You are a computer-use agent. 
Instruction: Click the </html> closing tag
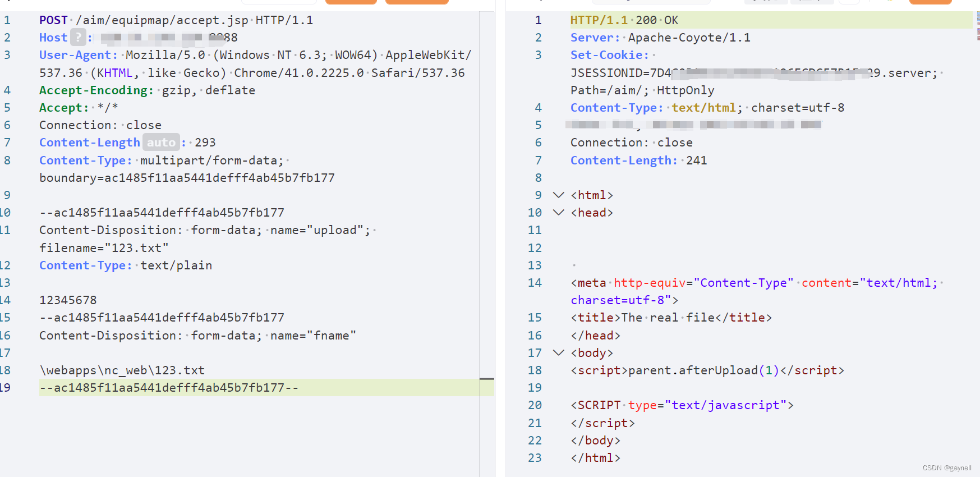pos(596,458)
